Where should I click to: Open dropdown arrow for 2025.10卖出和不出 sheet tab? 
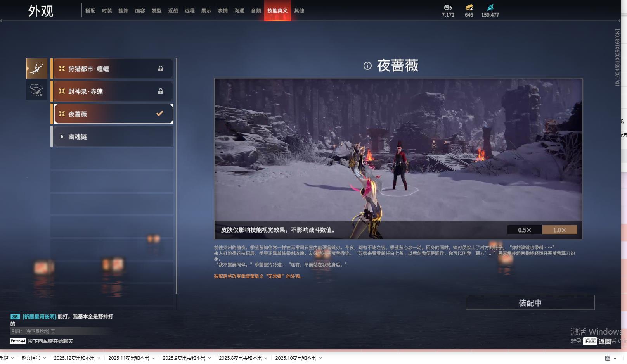coord(320,358)
